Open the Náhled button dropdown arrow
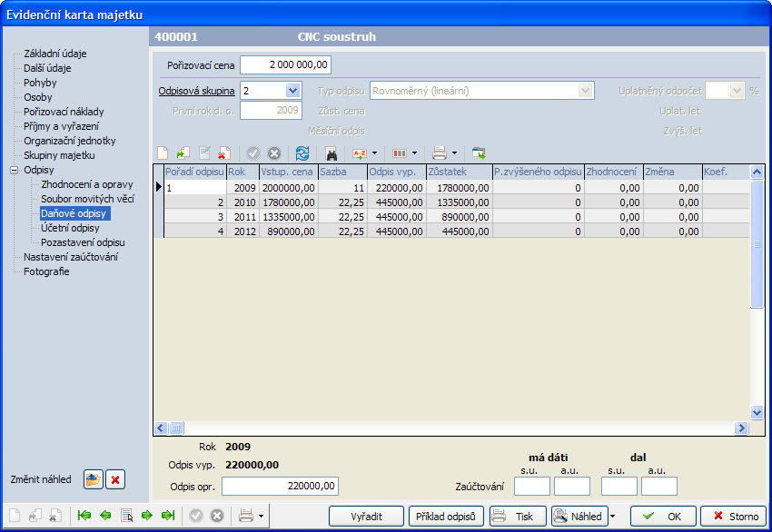This screenshot has height=532, width=772. [x=612, y=517]
